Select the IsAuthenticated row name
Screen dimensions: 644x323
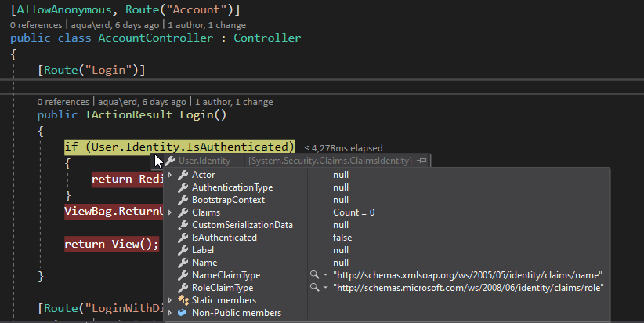[x=224, y=238]
